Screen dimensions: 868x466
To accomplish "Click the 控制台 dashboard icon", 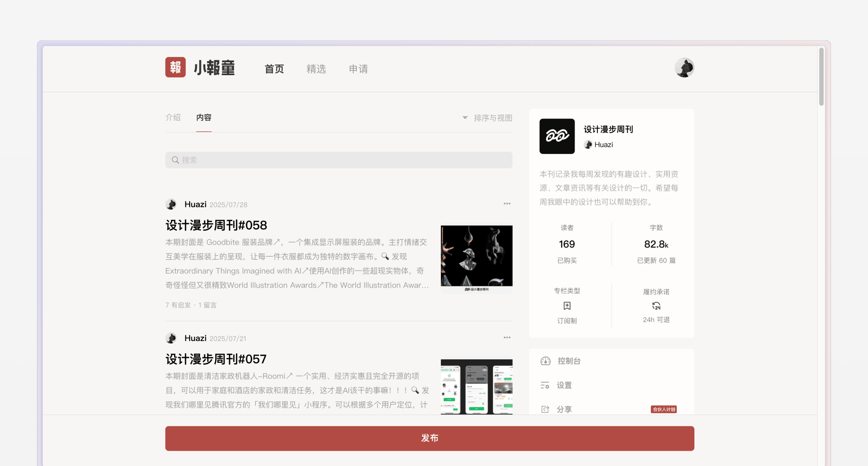I will click(545, 361).
